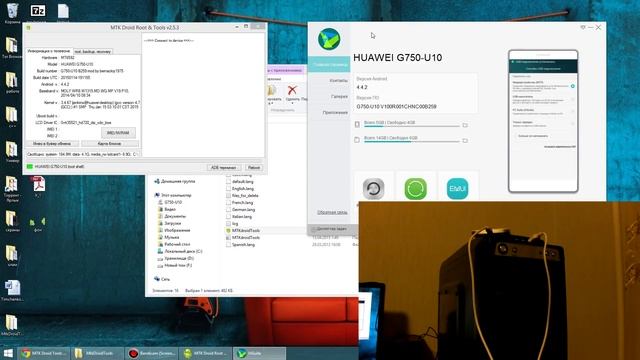Click the phone screen preview in HiSuite
This screenshot has width=640, height=360.
pos(543,121)
